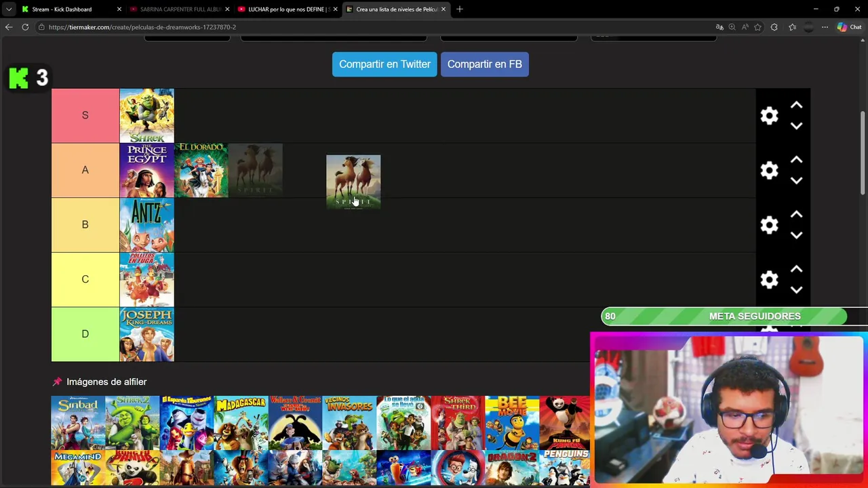Move tier S row up arrow
Image resolution: width=868 pixels, height=488 pixels.
point(796,106)
